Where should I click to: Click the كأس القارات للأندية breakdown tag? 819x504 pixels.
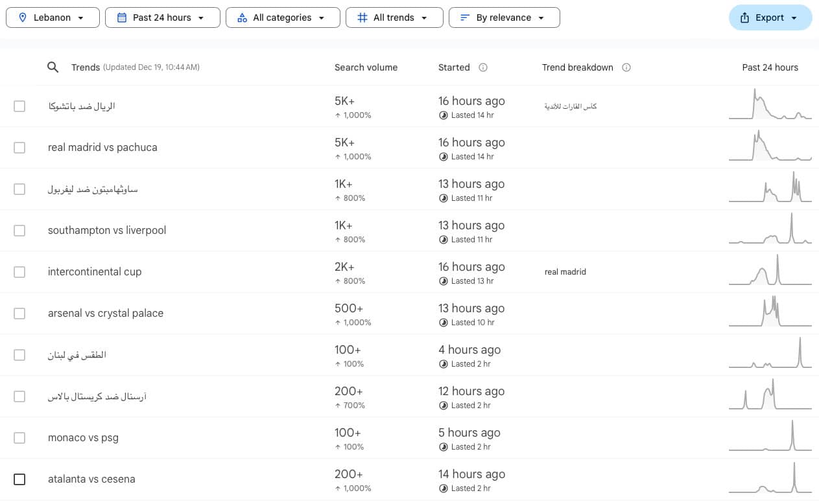point(571,106)
